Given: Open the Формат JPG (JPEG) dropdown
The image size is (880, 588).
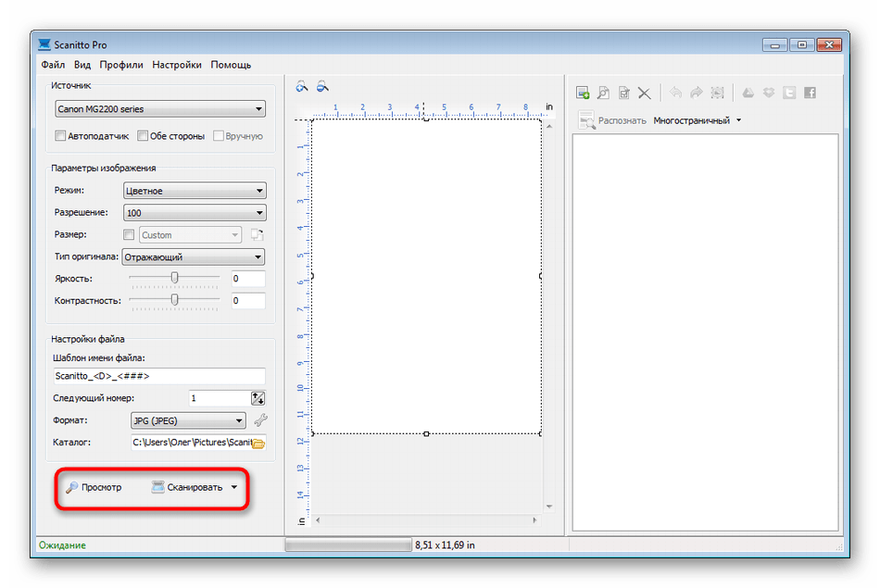Looking at the screenshot, I should [x=188, y=420].
